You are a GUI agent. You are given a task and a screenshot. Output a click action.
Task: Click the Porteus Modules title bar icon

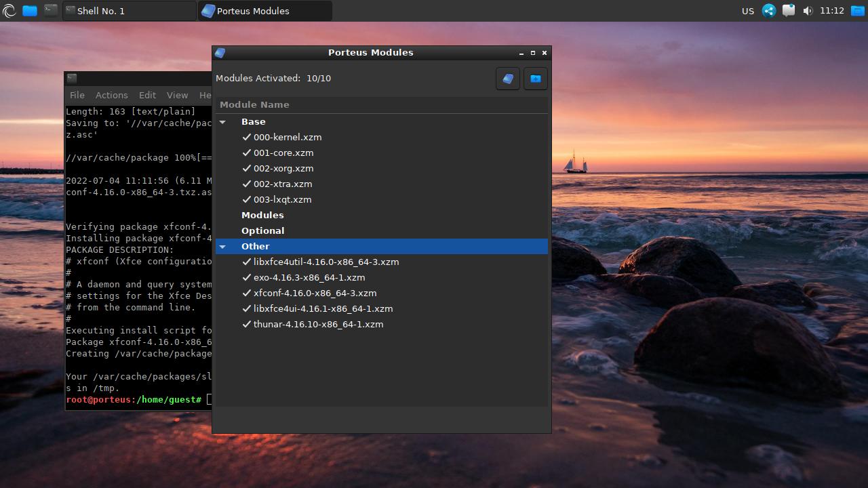(220, 52)
